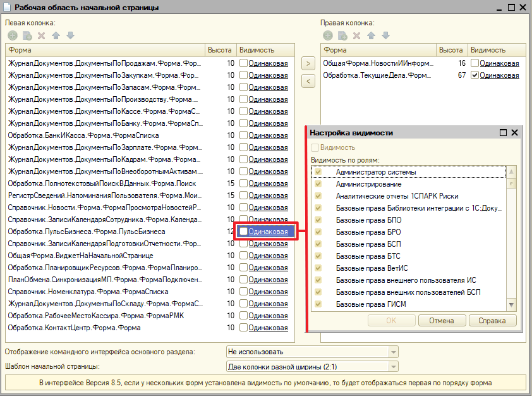The height and width of the screenshot is (396, 532).
Task: Click the roles list scrollbar up arrow
Action: pyautogui.click(x=511, y=172)
